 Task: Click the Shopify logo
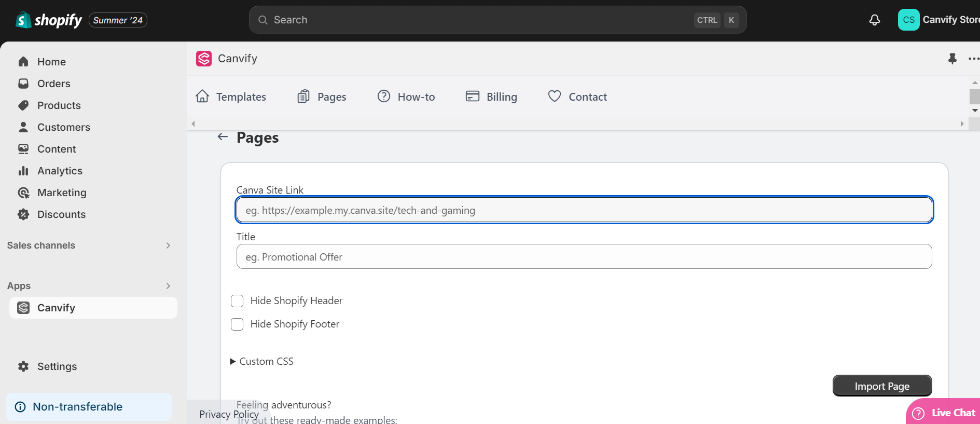(x=49, y=20)
